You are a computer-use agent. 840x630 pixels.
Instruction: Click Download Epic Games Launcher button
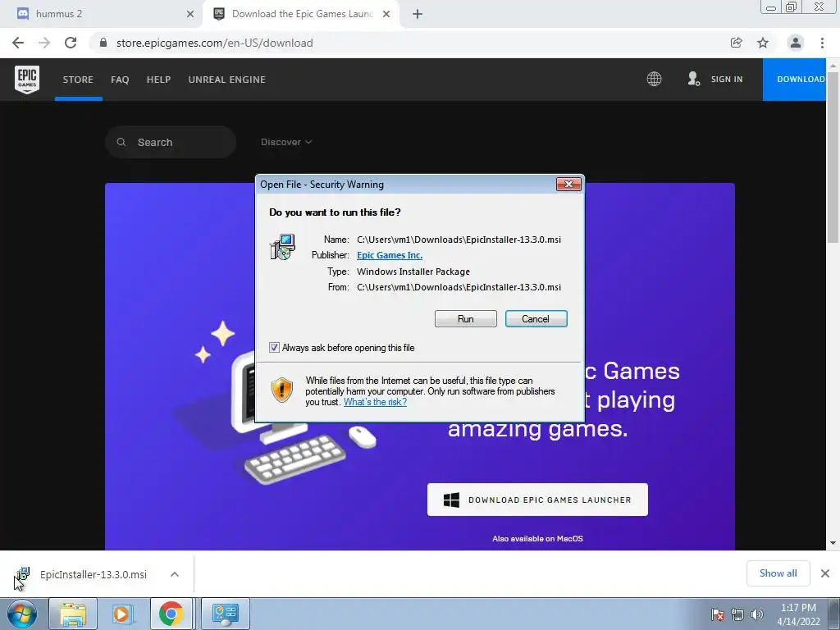coord(537,500)
